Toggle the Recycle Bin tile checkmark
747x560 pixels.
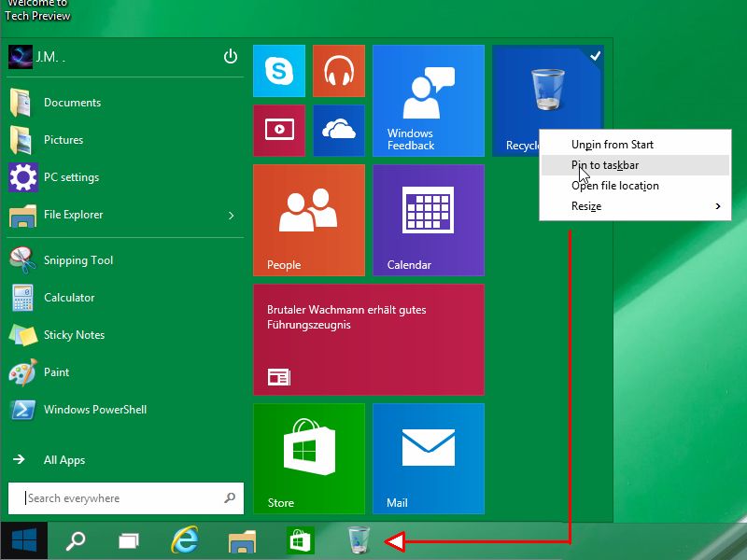coord(595,56)
